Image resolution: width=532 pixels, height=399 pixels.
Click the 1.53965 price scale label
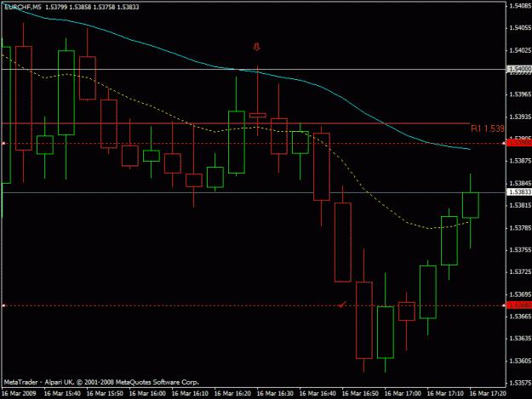click(520, 94)
